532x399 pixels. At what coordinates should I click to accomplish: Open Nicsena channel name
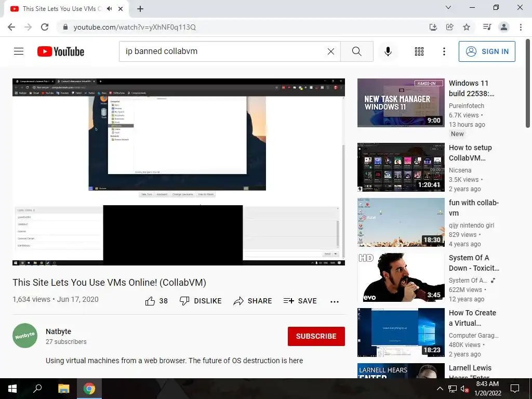[460, 170]
